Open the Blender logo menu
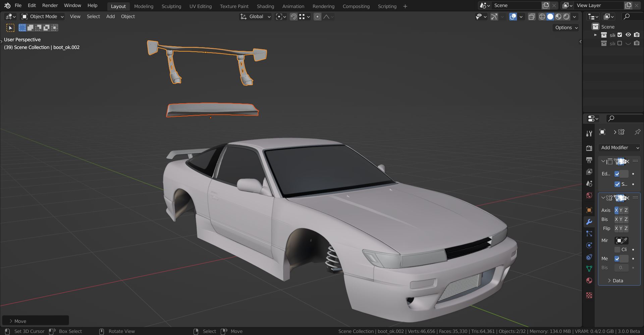 coord(7,6)
